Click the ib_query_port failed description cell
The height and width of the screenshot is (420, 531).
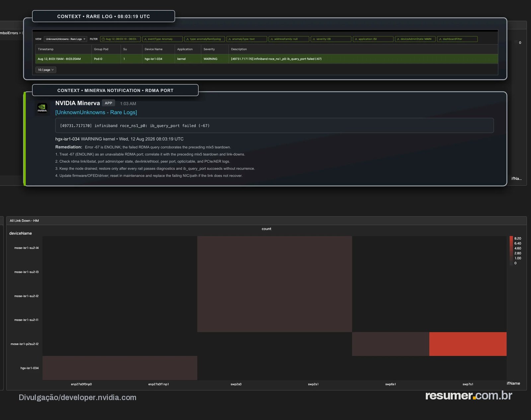276,59
